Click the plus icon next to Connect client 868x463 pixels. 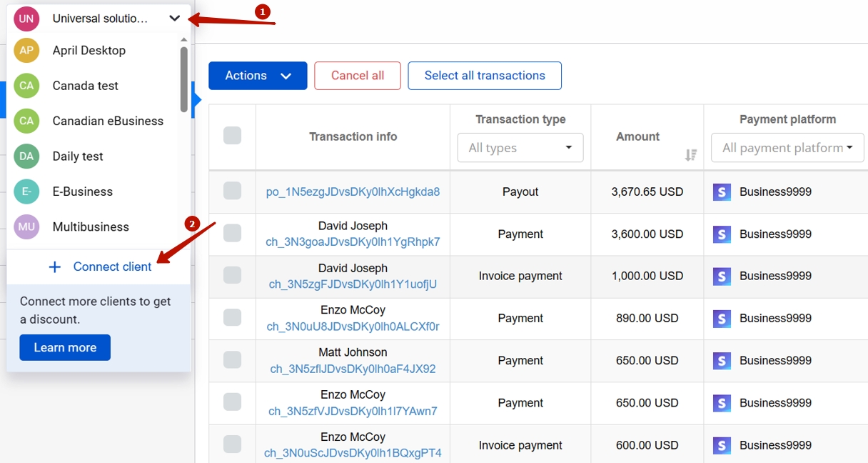pyautogui.click(x=55, y=267)
